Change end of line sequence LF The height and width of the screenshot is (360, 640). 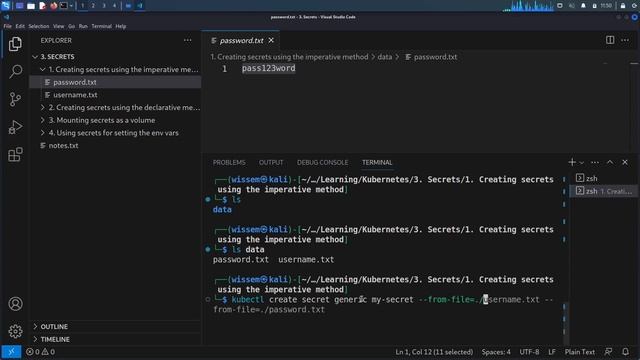tap(552, 351)
